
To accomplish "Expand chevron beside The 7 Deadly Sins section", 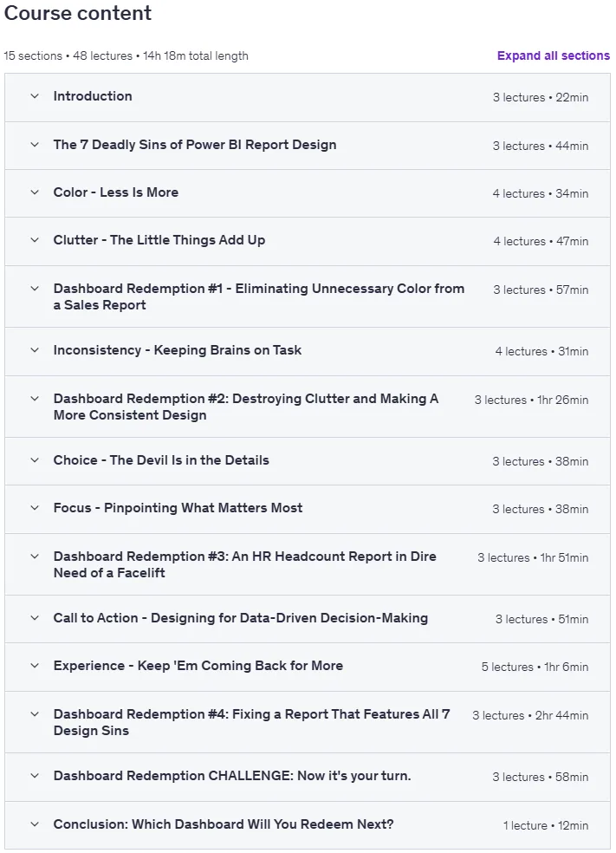I will (x=35, y=145).
